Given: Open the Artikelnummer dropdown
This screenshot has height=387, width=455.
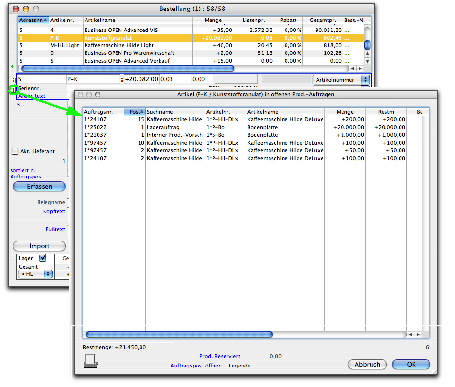Looking at the screenshot, I should click(x=341, y=80).
